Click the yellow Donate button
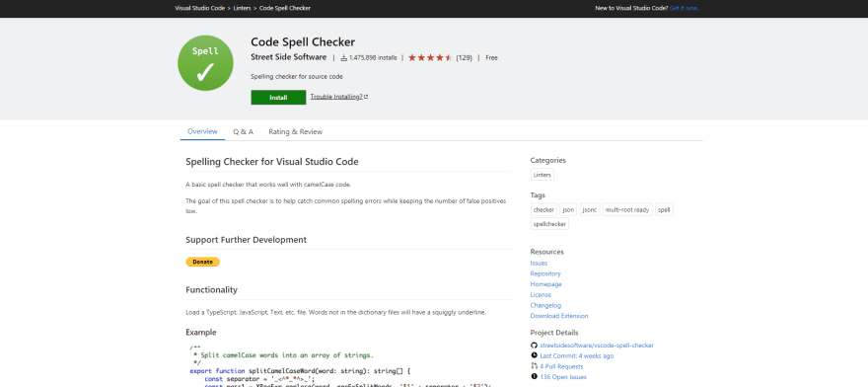Screen dimensions: 868x387 click(202, 262)
